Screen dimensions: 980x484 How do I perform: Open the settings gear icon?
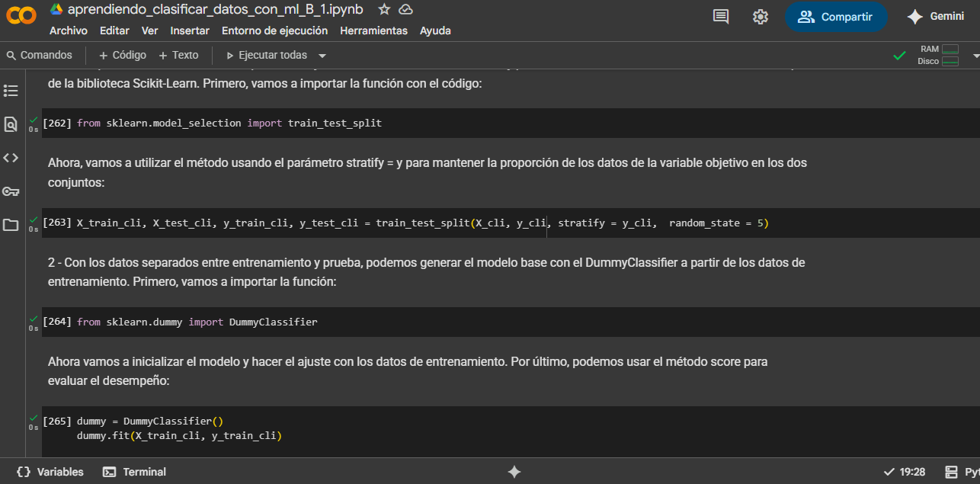pos(761,17)
